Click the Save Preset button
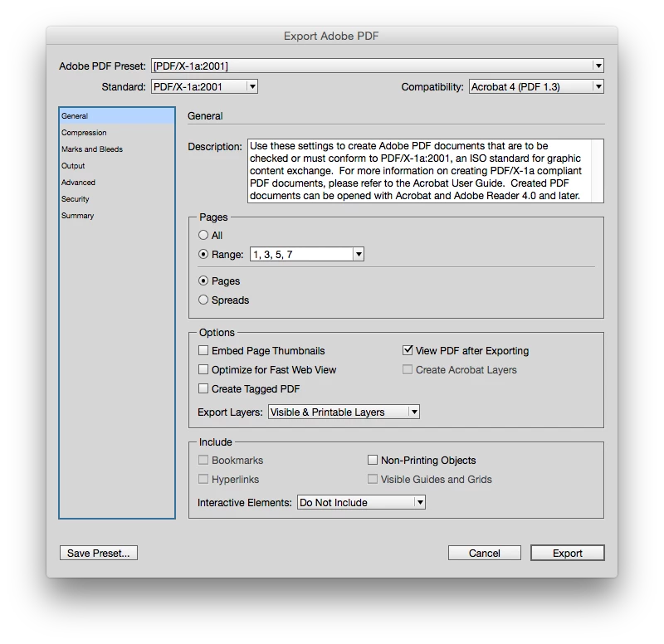Viewport: 664px width, 644px height. pyautogui.click(x=99, y=553)
